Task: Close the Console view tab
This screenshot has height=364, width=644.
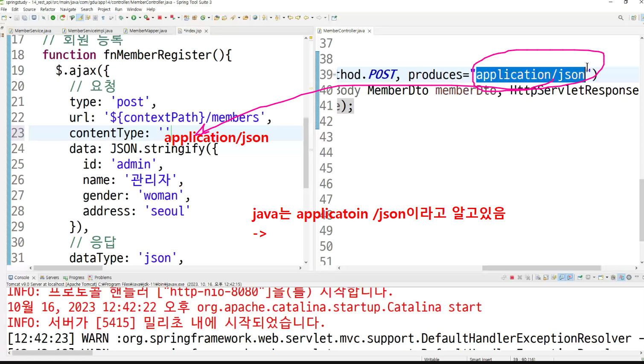Action: point(34,277)
